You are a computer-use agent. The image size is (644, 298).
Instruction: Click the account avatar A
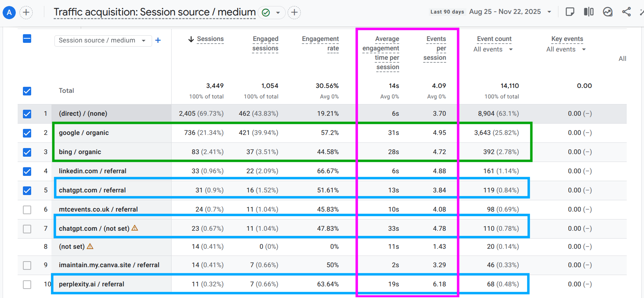click(9, 13)
